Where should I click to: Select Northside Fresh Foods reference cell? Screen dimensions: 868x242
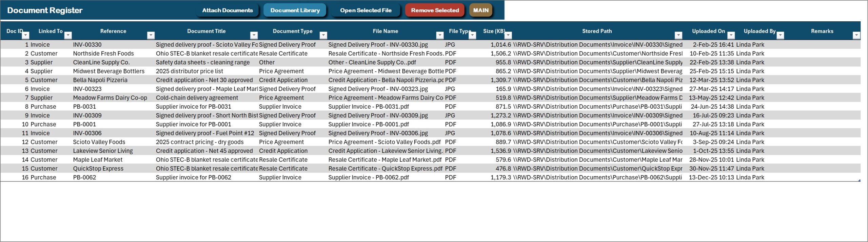113,53
